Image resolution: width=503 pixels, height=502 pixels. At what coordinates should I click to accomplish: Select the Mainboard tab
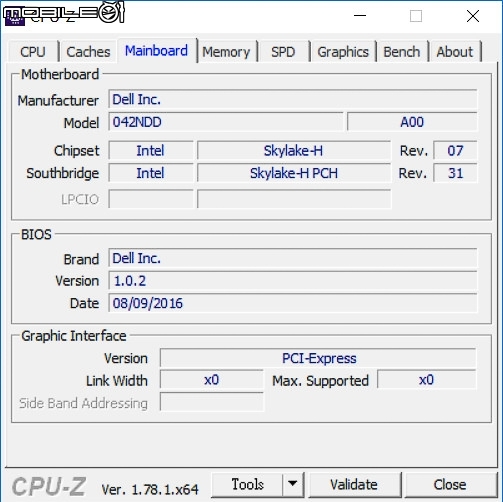pos(156,51)
